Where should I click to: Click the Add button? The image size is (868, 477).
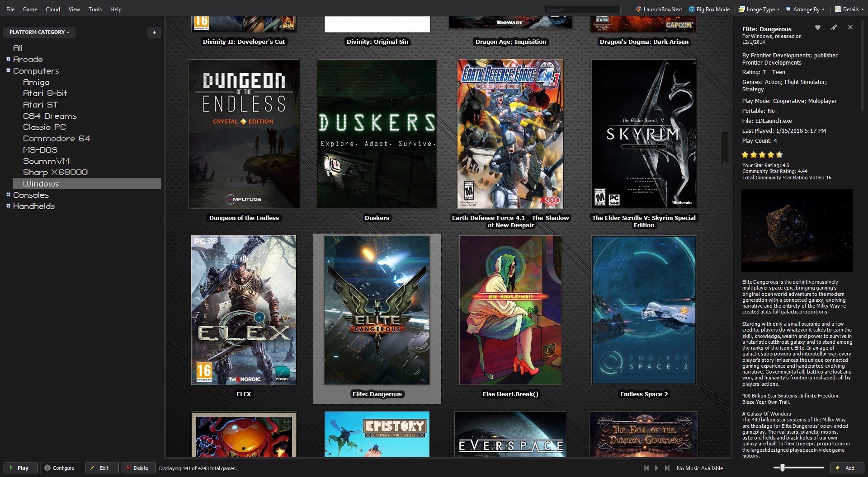[x=847, y=468]
